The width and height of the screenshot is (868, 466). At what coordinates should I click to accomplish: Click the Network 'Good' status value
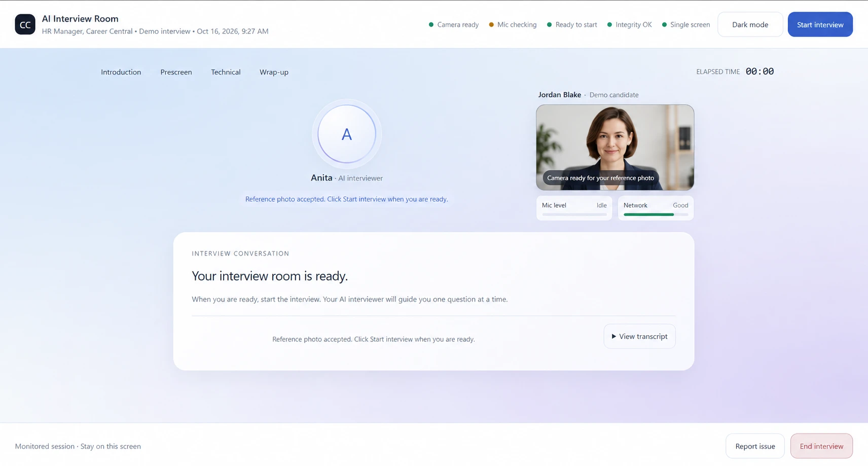click(x=680, y=205)
